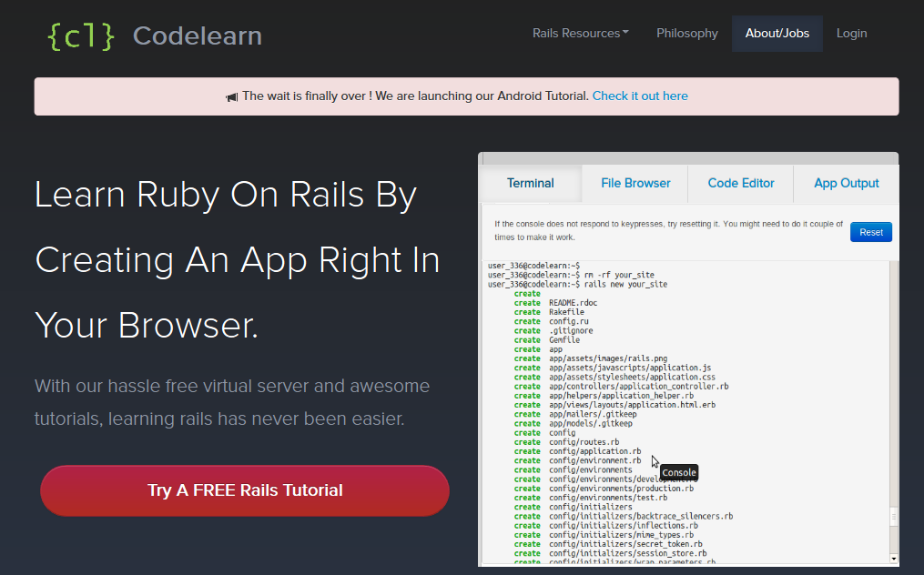Open the Code Editor tab
The image size is (924, 575).
741,183
